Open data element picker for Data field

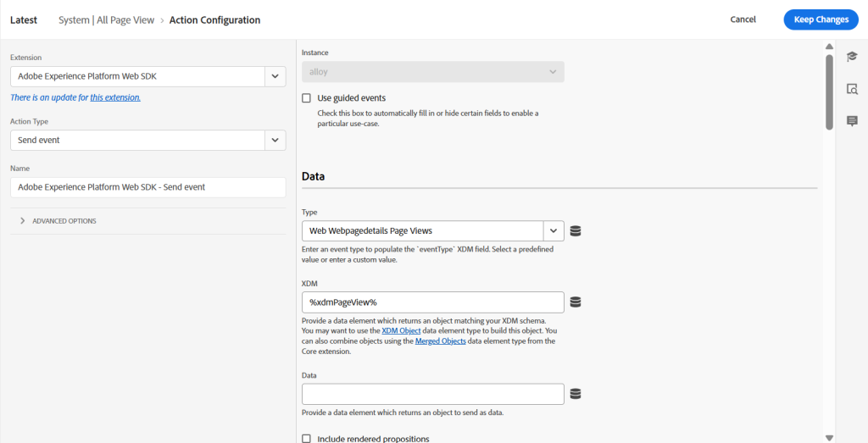576,394
